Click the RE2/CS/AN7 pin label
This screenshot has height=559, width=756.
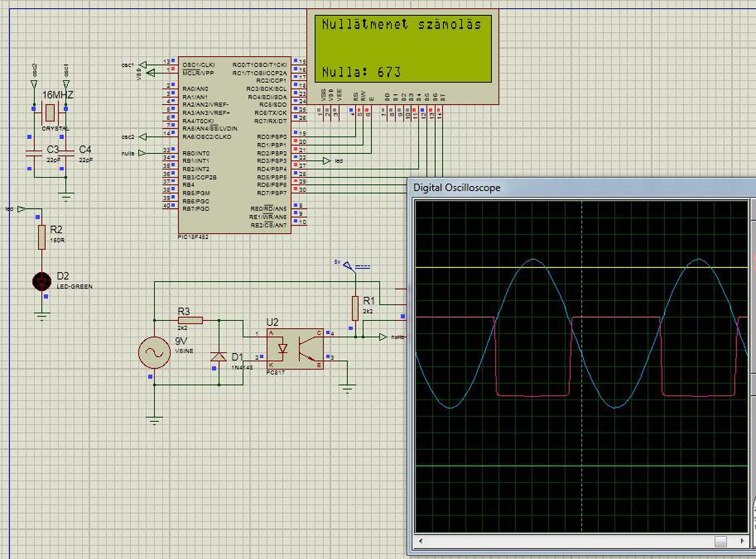click(269, 225)
